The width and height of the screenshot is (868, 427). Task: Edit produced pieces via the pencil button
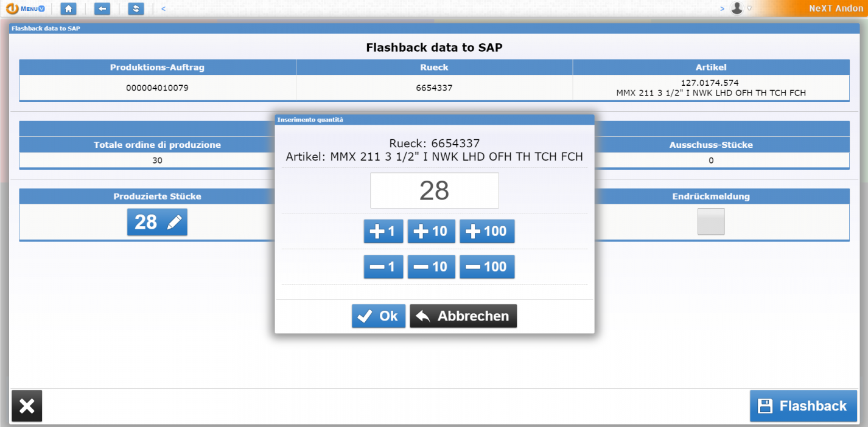pyautogui.click(x=157, y=222)
